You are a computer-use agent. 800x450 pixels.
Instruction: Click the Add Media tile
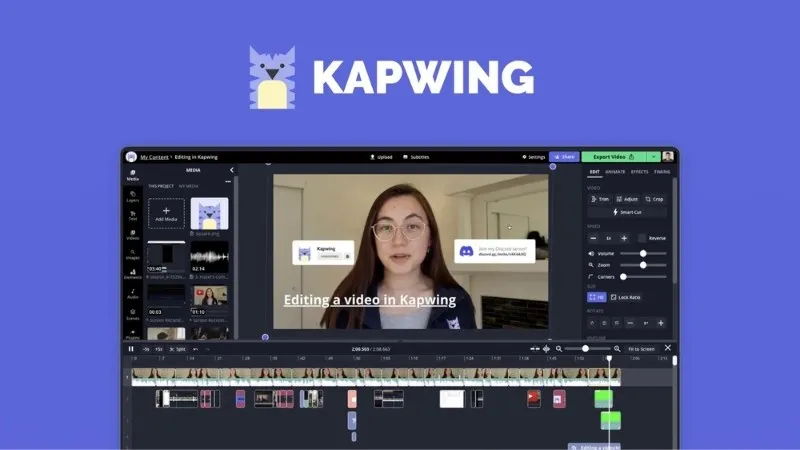coord(166,214)
